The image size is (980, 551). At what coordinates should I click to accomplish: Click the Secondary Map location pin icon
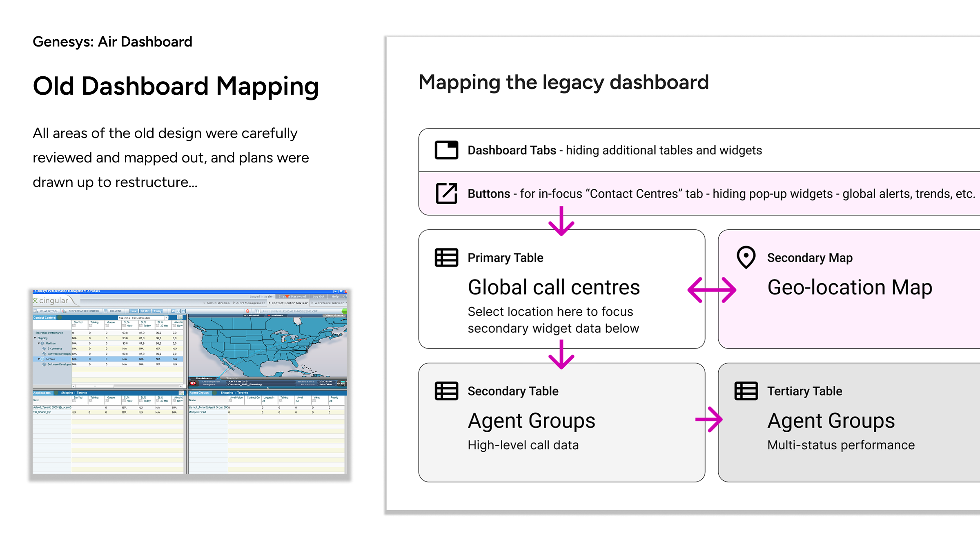click(x=746, y=258)
